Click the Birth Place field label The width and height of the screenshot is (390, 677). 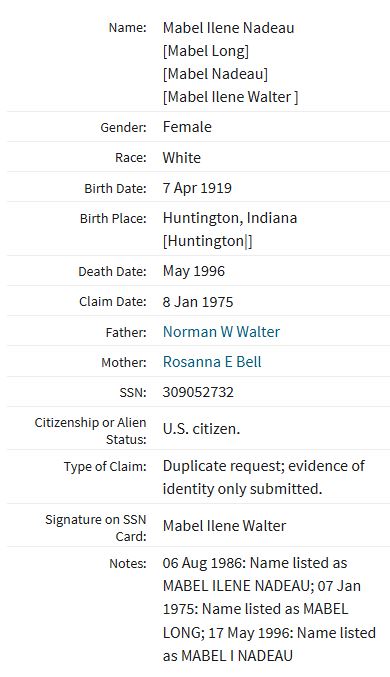tap(113, 218)
